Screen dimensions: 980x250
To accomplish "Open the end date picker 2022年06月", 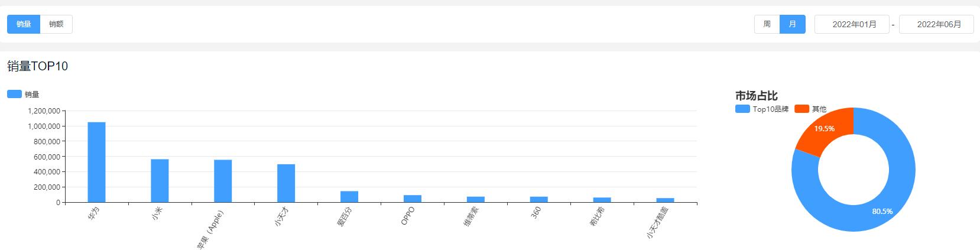I will click(x=936, y=24).
